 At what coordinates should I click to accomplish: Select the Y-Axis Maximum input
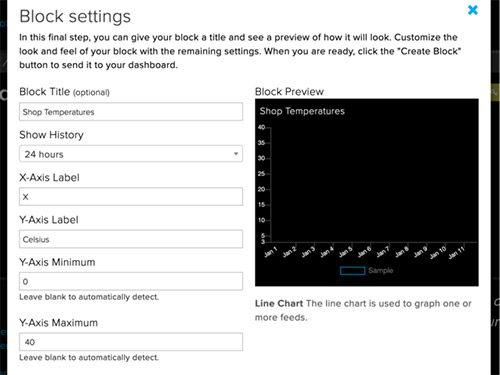[x=131, y=342]
